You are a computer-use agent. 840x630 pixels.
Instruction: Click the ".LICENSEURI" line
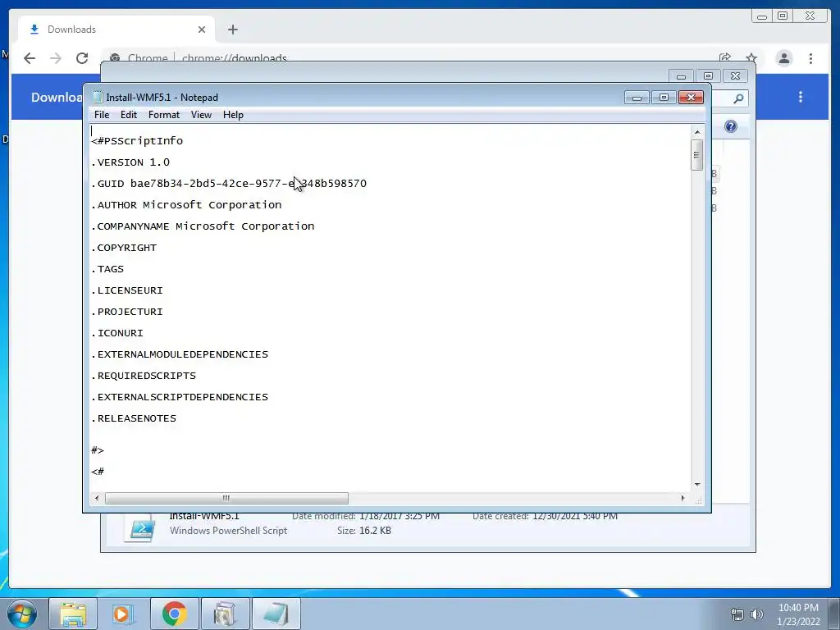coord(127,290)
